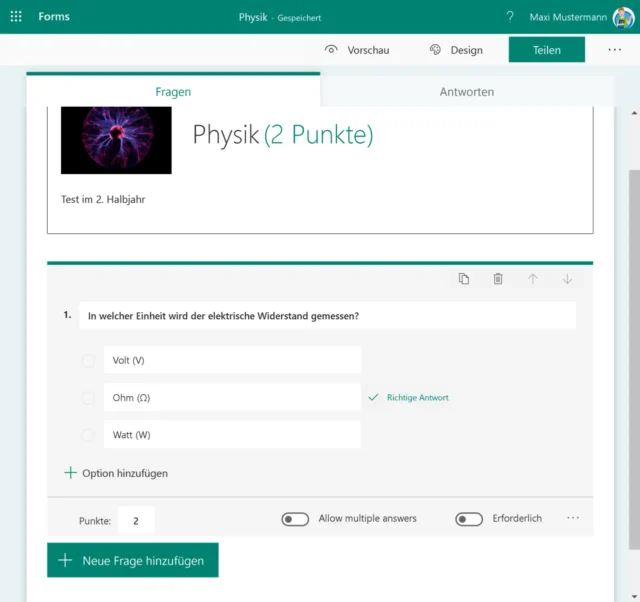Click the Punkte input field

pos(136,521)
